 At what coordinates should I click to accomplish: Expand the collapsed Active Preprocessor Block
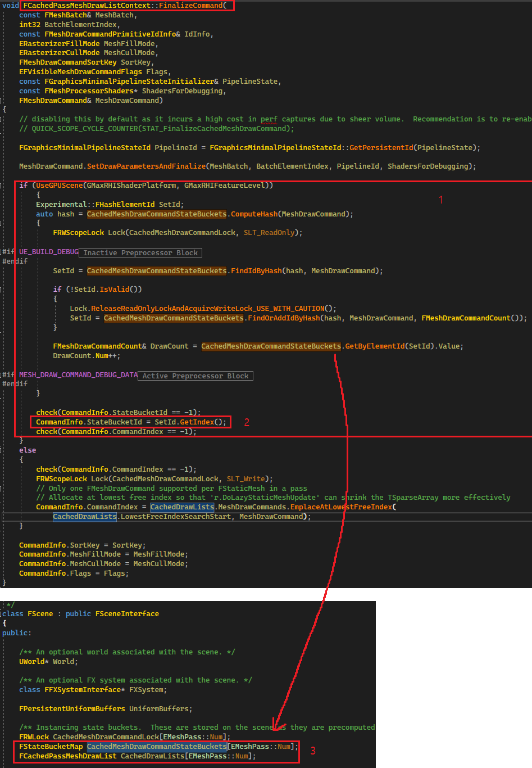(195, 376)
